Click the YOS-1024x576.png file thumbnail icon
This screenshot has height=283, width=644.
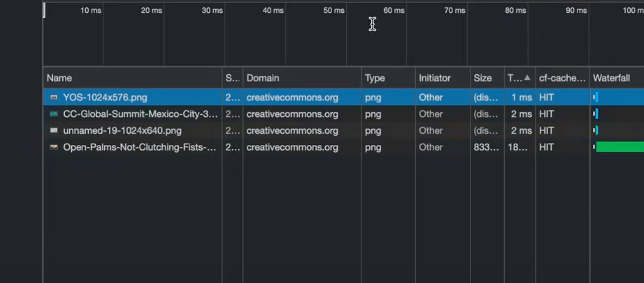click(54, 97)
